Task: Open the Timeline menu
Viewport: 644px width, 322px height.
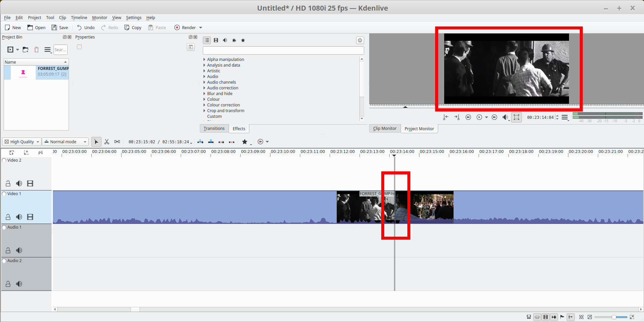Action: pyautogui.click(x=79, y=18)
